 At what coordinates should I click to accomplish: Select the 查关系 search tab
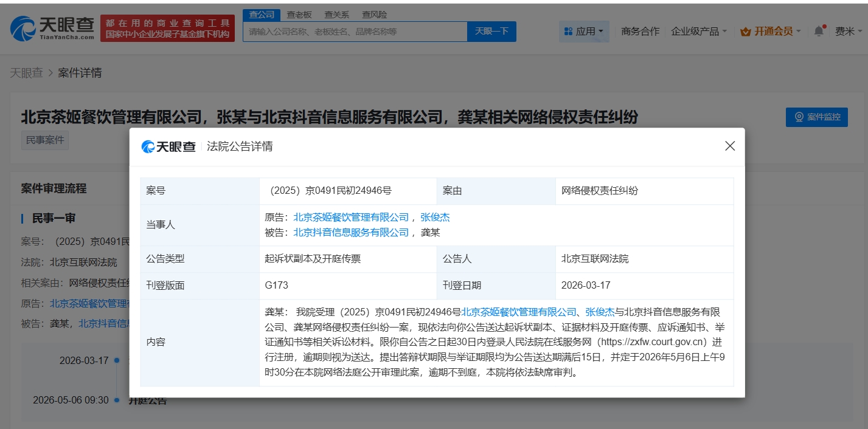[x=336, y=15]
